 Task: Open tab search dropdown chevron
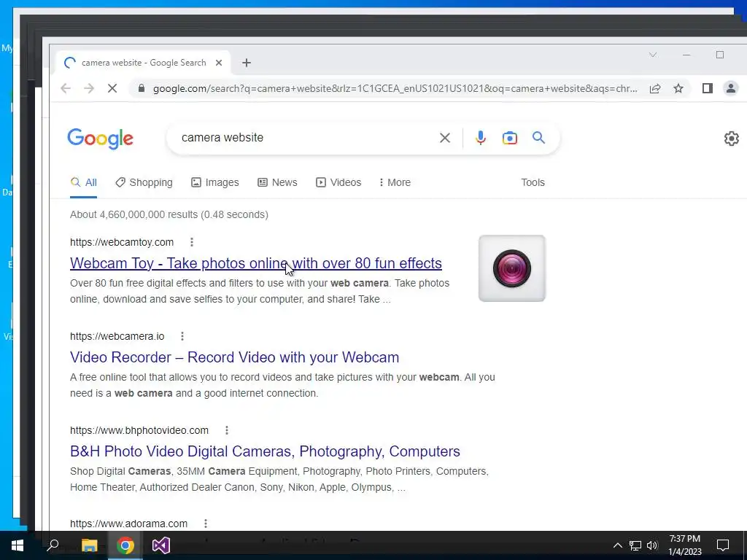click(x=653, y=55)
